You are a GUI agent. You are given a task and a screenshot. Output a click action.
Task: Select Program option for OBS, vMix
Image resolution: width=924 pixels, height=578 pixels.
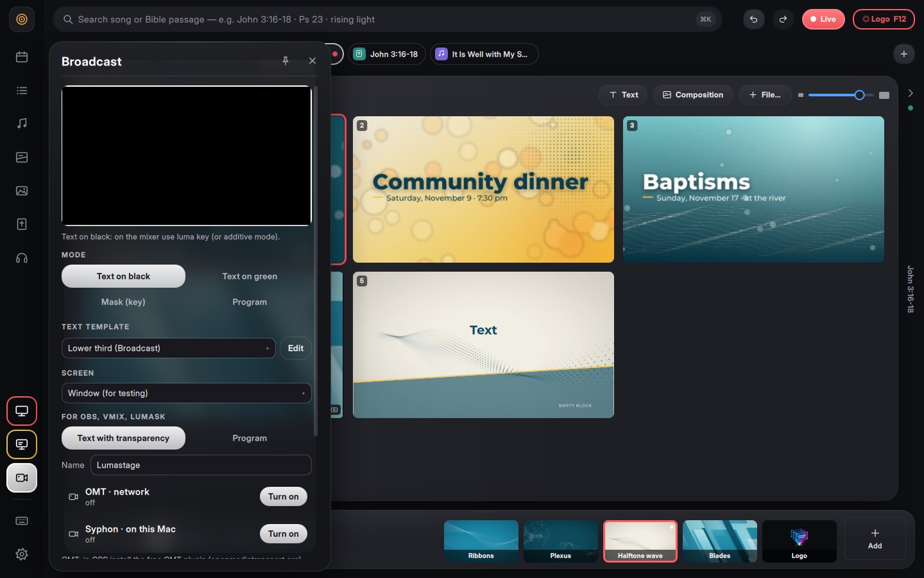tap(250, 438)
